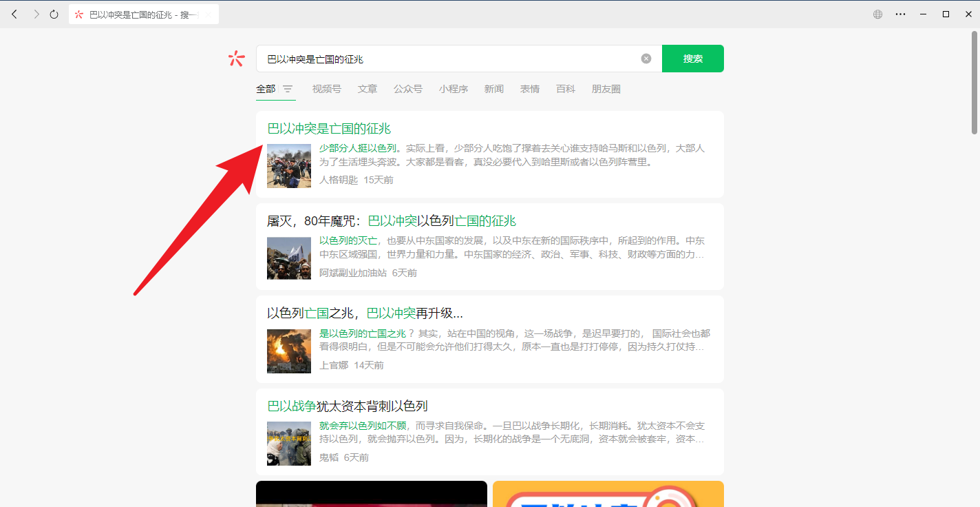Select the 巴以冲突是亡国的征兆 browser tab
This screenshot has width=980, height=507.
[144, 14]
